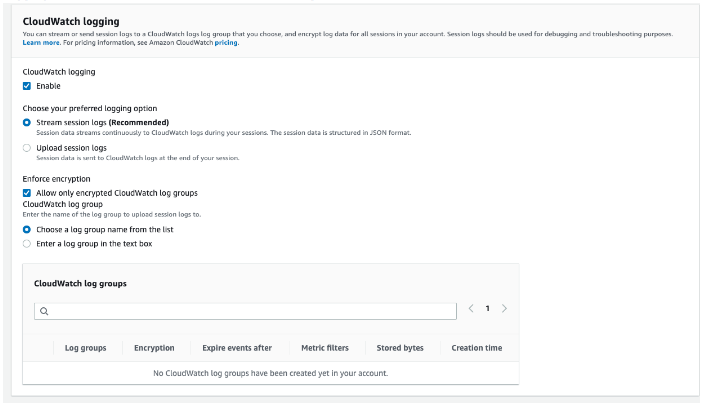The width and height of the screenshot is (705, 406).
Task: Click the log groups search input field
Action: pos(250,311)
